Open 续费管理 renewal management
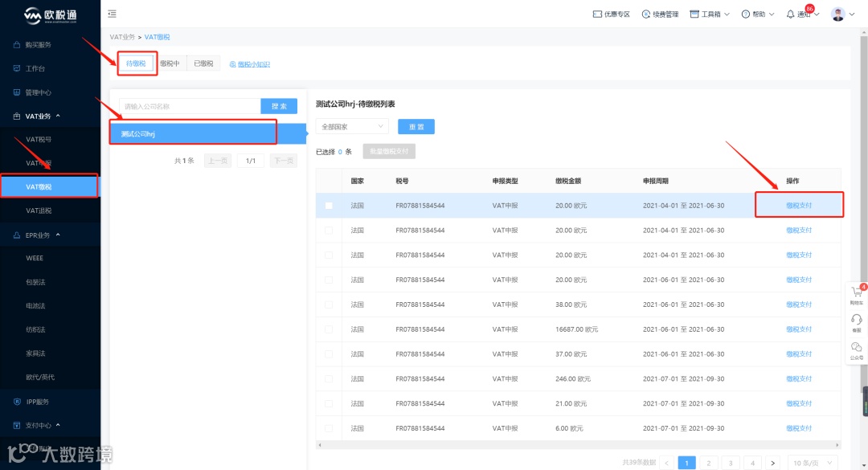Image resolution: width=868 pixels, height=470 pixels. coord(660,14)
